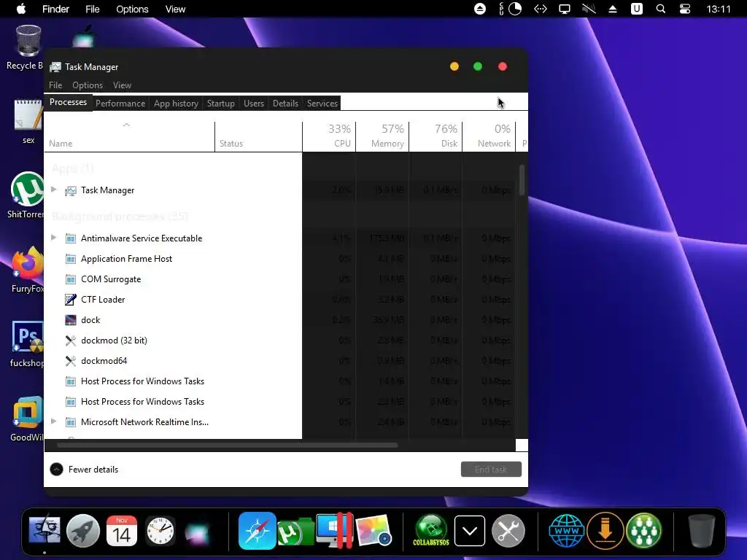The image size is (747, 560).
Task: Open the Spotlight search magnifier icon
Action: 661,9
